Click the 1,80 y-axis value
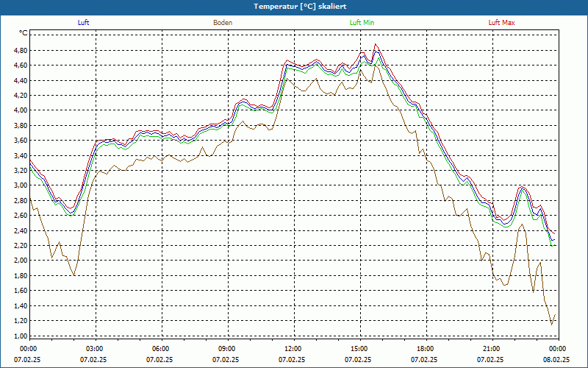This screenshot has width=588, height=368. click(21, 275)
